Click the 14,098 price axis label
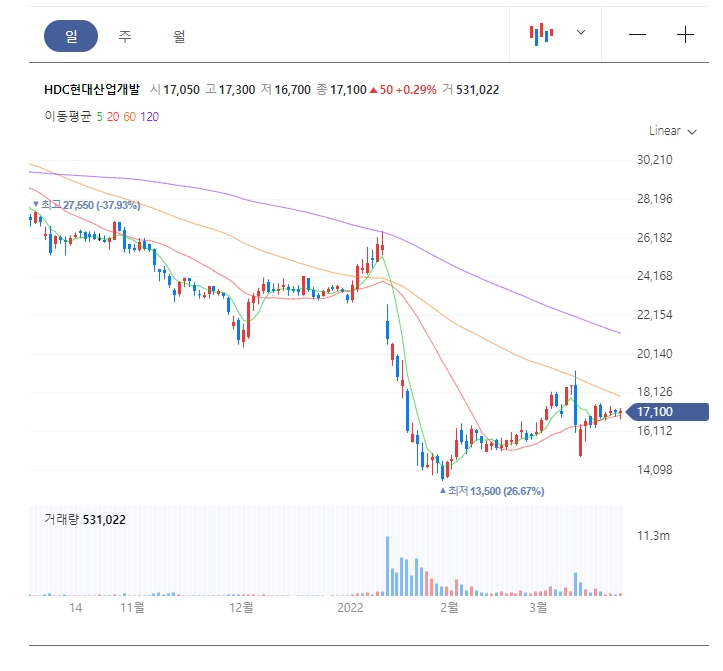Image resolution: width=723 pixels, height=671 pixels. (x=654, y=470)
